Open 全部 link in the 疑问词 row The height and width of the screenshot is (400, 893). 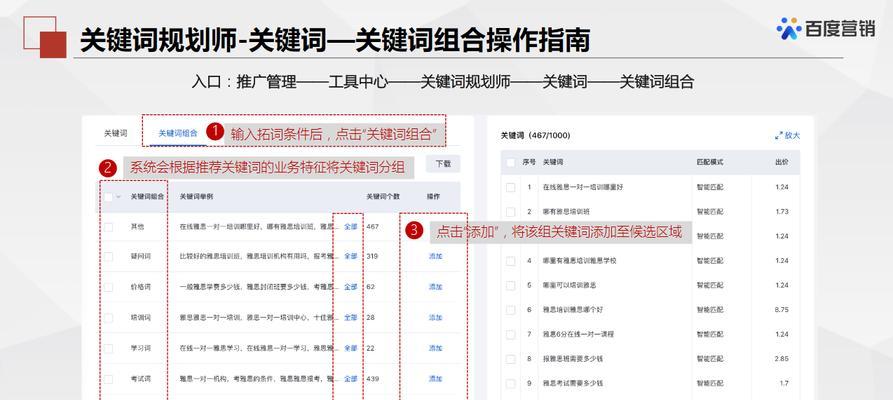click(x=351, y=256)
